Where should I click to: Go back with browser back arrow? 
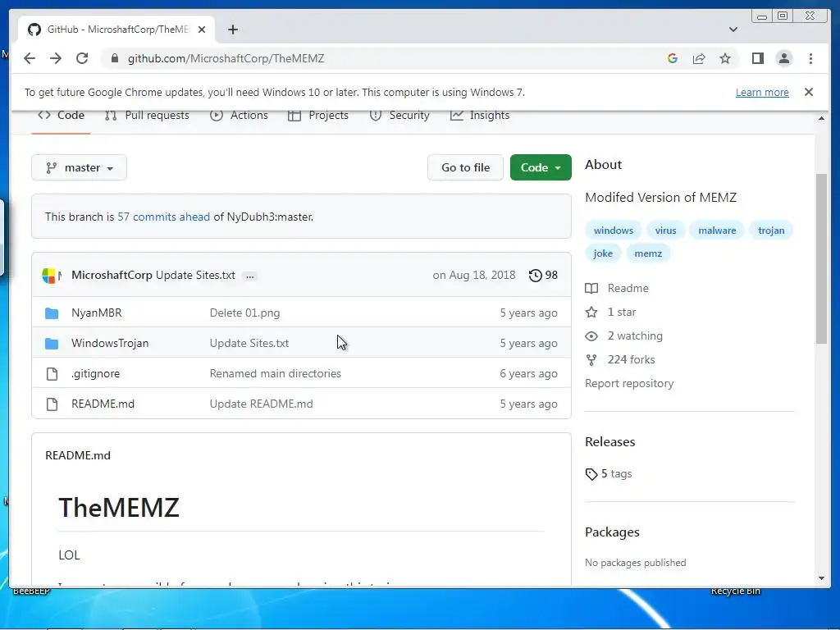30,58
